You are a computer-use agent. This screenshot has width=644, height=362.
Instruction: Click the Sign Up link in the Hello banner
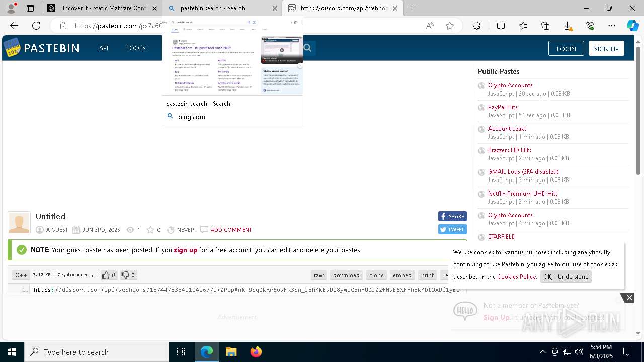click(497, 317)
